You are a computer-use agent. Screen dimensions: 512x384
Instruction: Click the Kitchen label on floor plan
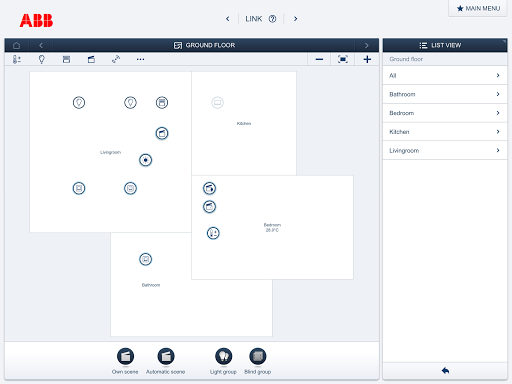pos(244,123)
